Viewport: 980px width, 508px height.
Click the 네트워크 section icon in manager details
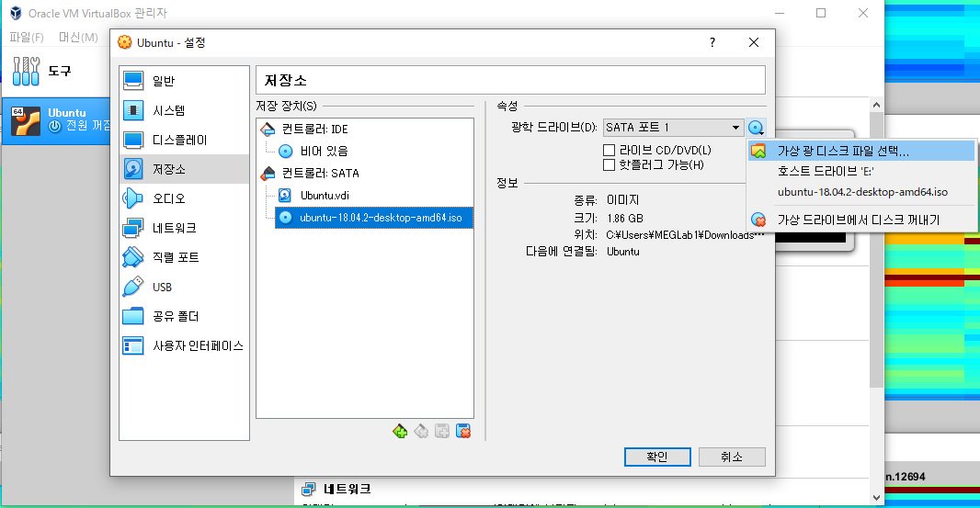pos(308,489)
